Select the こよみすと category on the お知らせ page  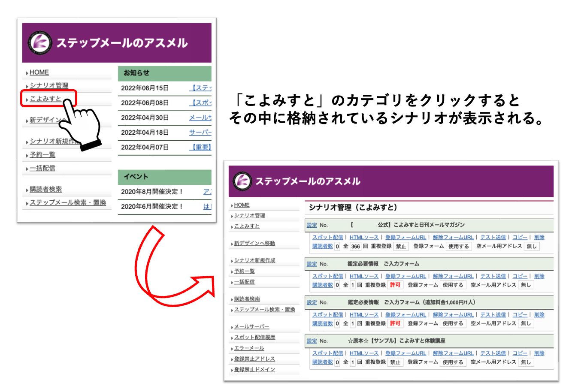pos(45,99)
